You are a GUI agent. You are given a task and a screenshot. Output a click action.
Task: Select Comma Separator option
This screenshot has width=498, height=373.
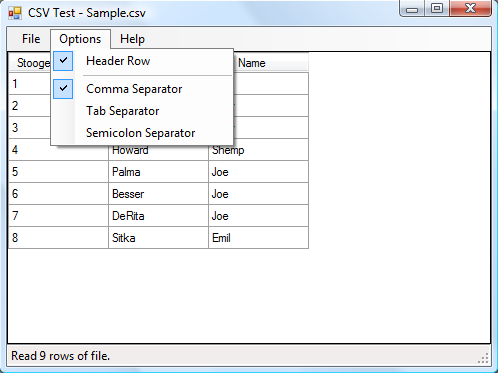point(142,89)
